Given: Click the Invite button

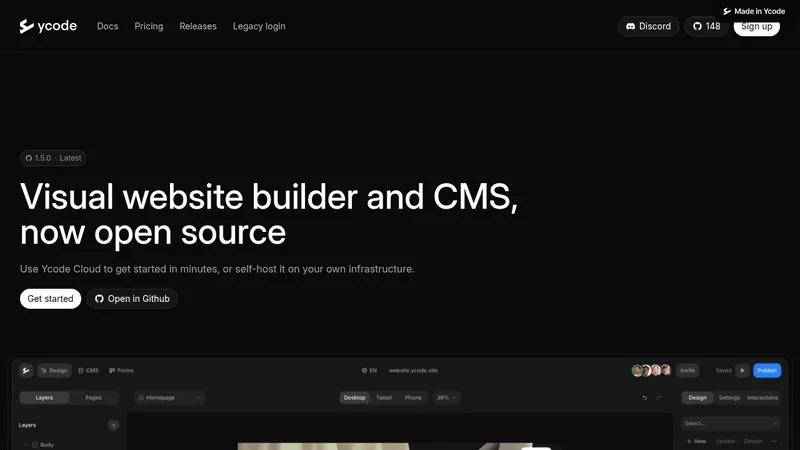Looking at the screenshot, I should tap(688, 370).
